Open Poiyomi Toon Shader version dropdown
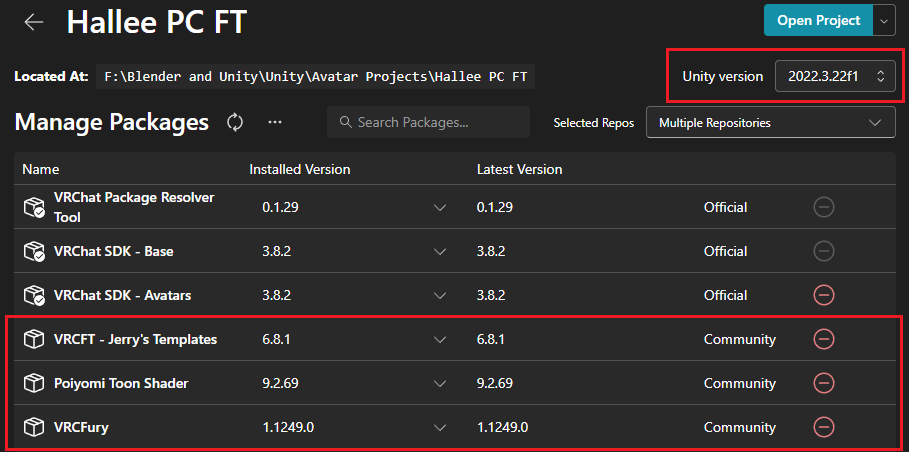 pos(440,383)
